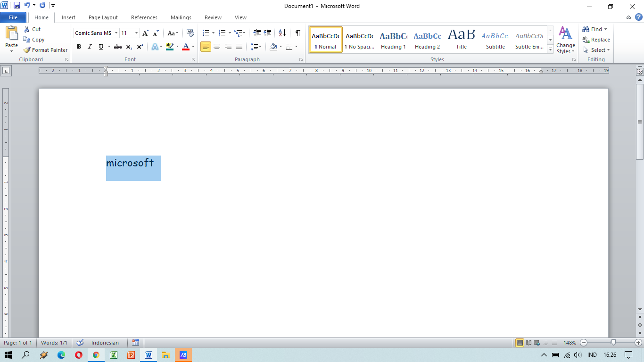Click Copy in the Clipboard group
Image resolution: width=644 pixels, height=362 pixels.
pyautogui.click(x=34, y=40)
